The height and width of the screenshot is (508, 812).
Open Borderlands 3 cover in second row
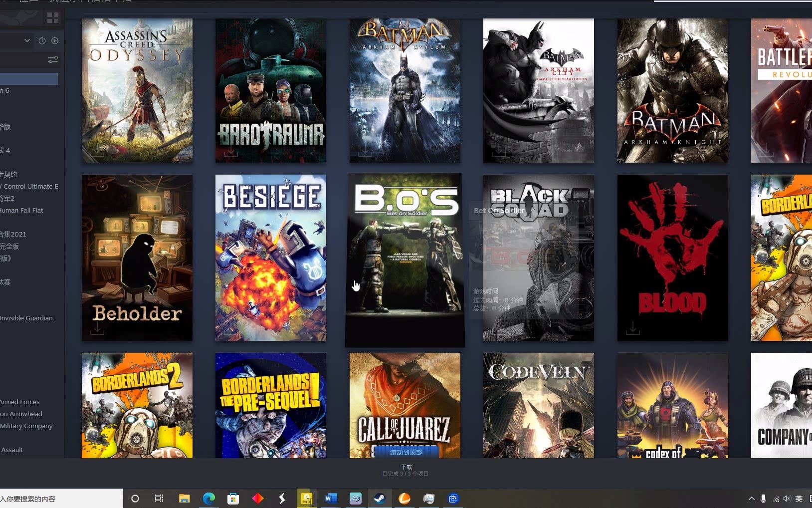(782, 258)
